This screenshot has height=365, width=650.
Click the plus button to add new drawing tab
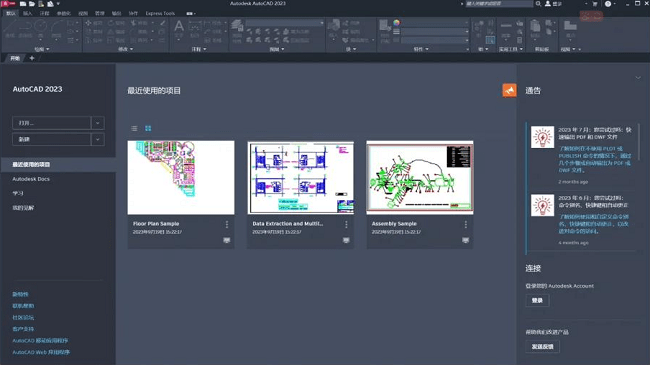pos(32,58)
